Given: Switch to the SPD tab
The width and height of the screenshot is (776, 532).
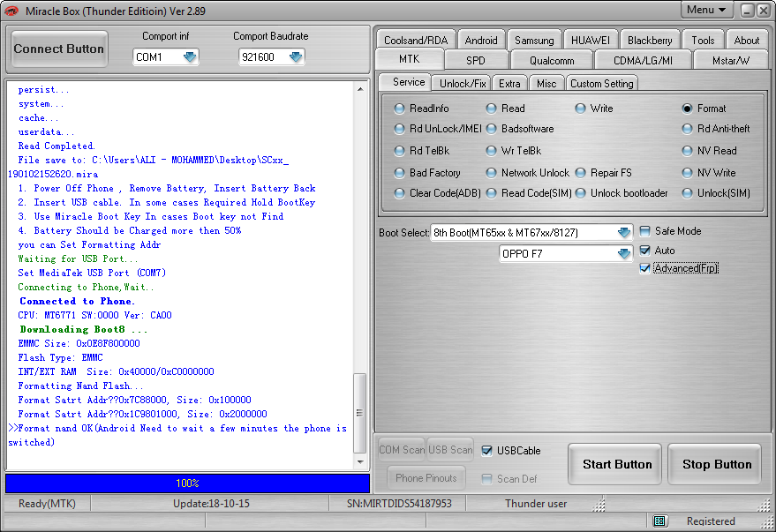Looking at the screenshot, I should 476,60.
